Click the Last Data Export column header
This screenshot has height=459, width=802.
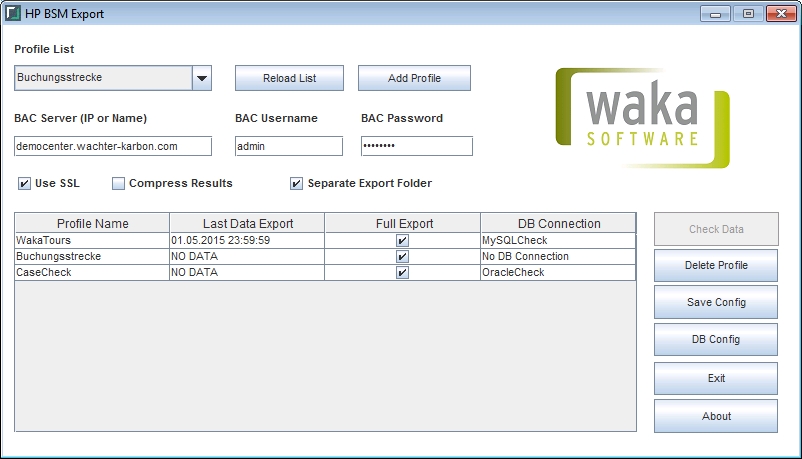point(248,224)
